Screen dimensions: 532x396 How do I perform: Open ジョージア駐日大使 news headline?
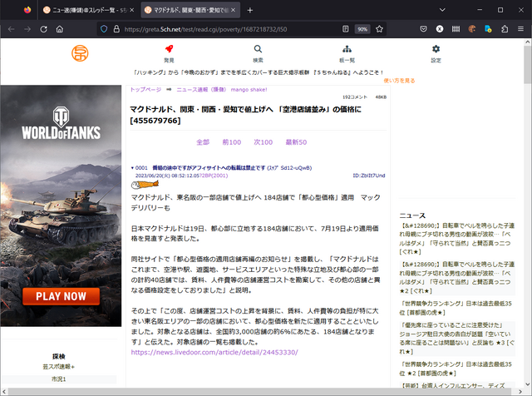tap(456, 339)
